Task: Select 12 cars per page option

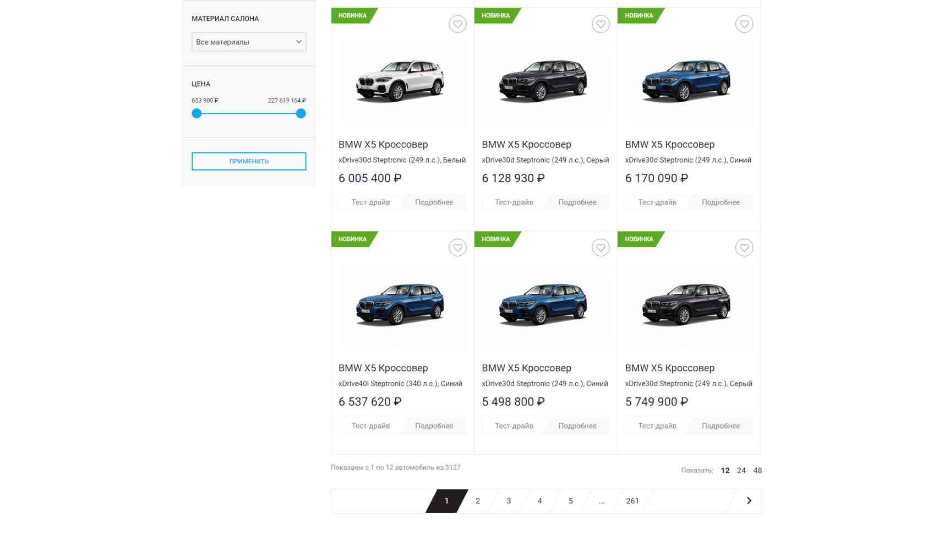Action: pos(725,470)
